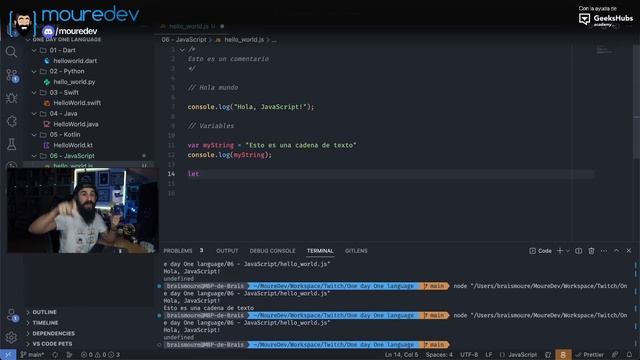This screenshot has width=640, height=360.
Task: Synchronize changes icon in status bar
Action: coord(55,355)
